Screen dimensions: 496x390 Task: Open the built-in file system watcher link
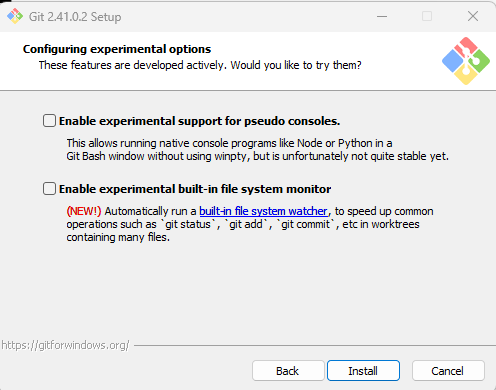[x=263, y=211]
